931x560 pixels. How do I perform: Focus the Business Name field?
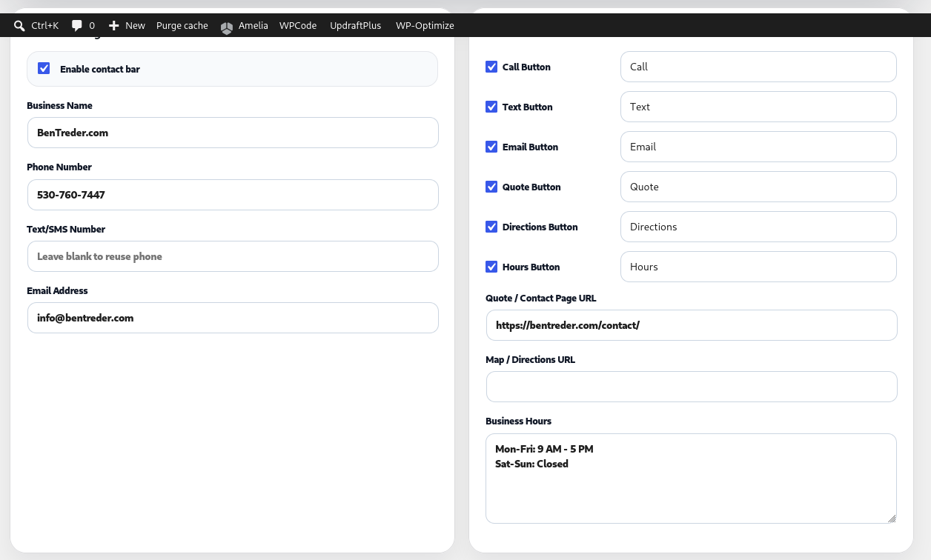click(233, 133)
